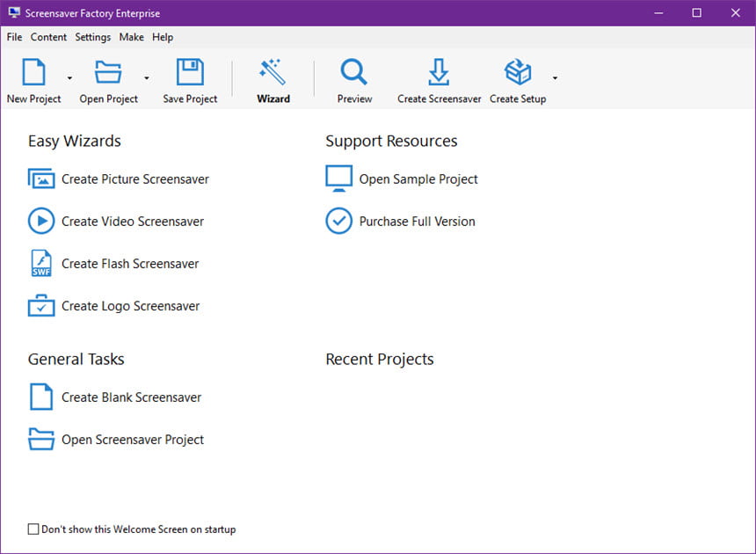Click the Open Project folder icon
Image resolution: width=756 pixels, height=554 pixels.
pyautogui.click(x=108, y=72)
